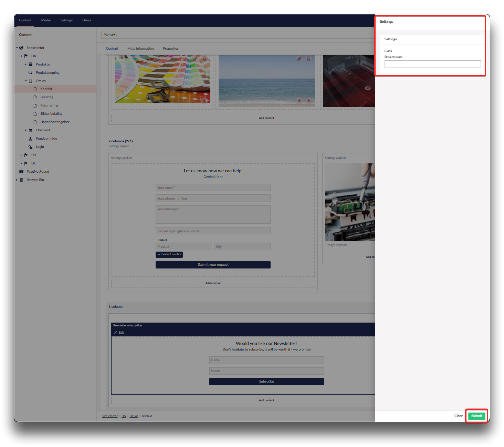Expand the Checkout tree node
The width and height of the screenshot is (504, 447).
coord(25,130)
